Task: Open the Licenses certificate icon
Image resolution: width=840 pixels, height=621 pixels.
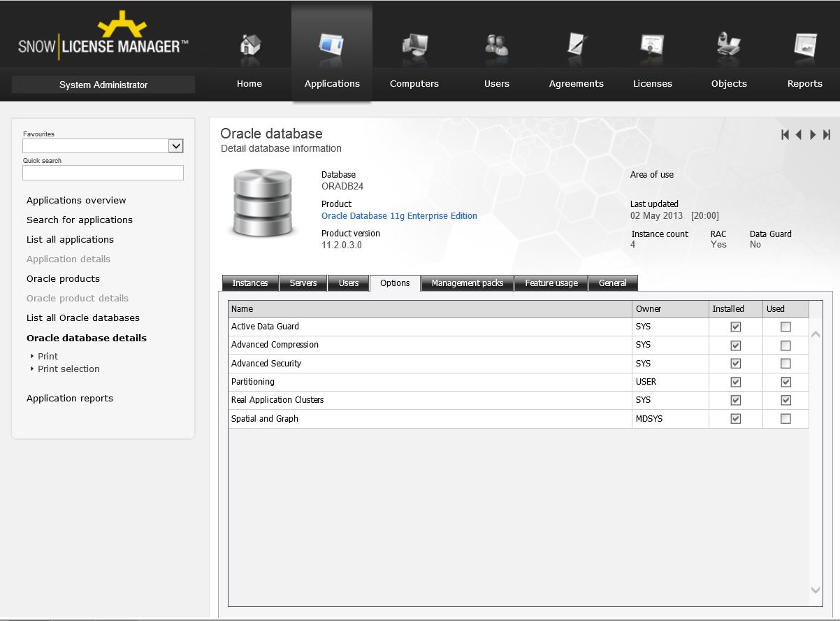Action: tap(652, 45)
